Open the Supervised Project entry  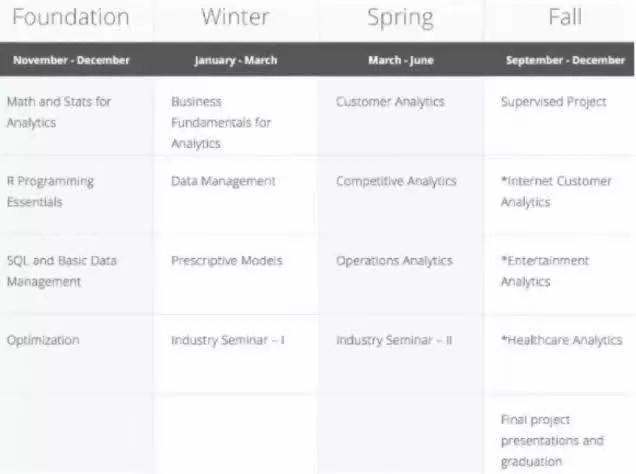(553, 102)
